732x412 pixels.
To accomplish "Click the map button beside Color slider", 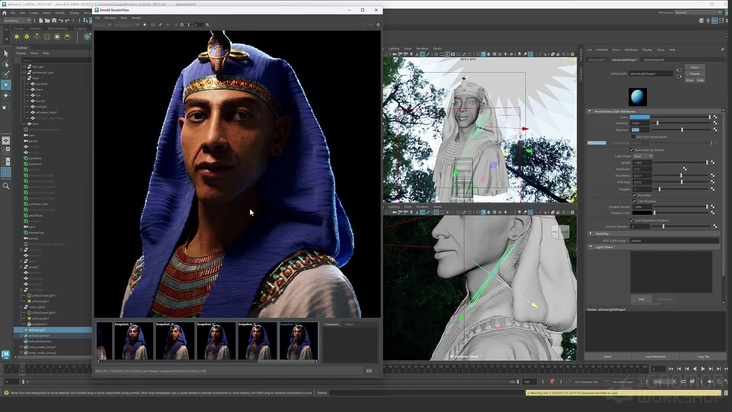I will (715, 117).
